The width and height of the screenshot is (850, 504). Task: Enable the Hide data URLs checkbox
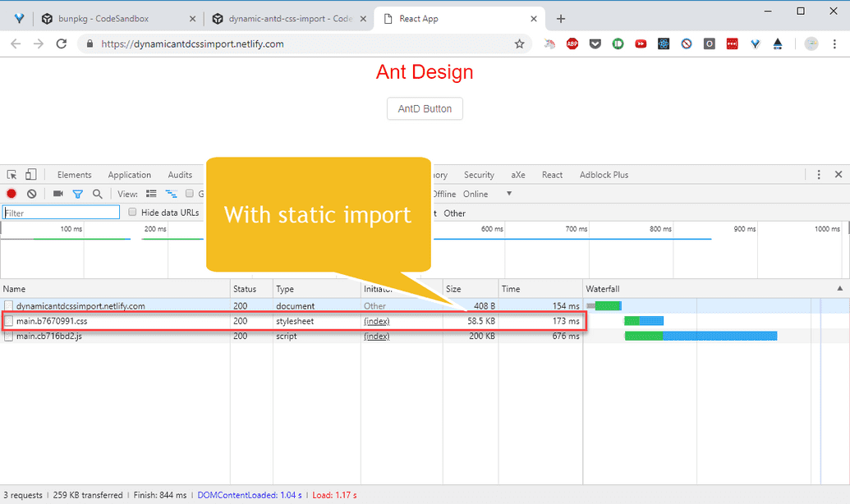click(132, 212)
